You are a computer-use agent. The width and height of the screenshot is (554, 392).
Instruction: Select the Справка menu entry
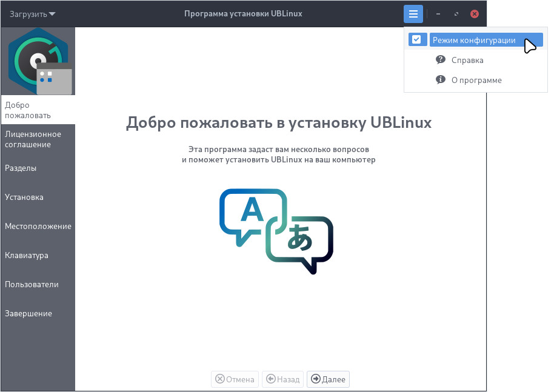point(467,59)
